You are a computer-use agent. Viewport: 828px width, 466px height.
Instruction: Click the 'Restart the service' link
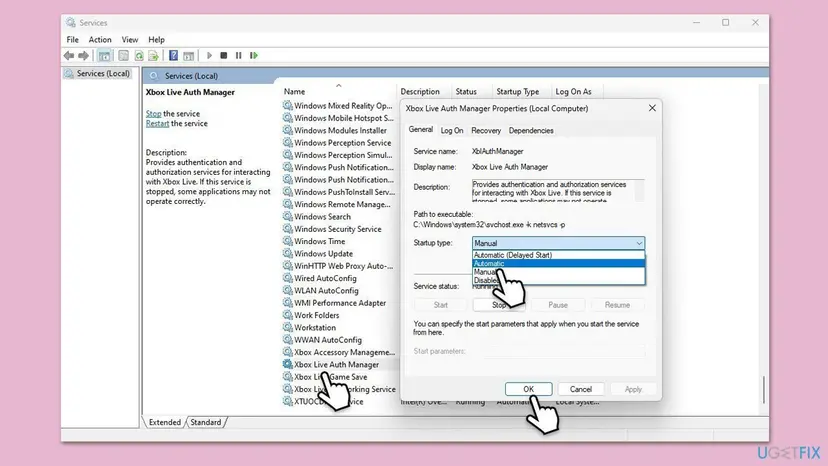tap(157, 123)
